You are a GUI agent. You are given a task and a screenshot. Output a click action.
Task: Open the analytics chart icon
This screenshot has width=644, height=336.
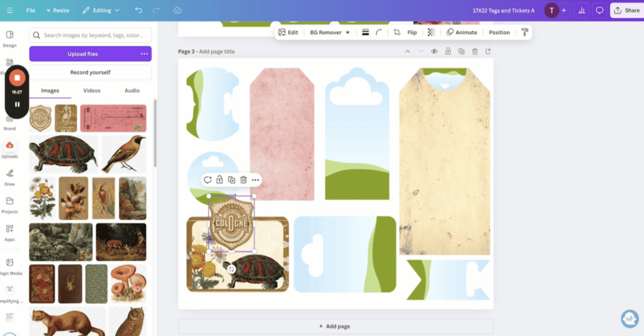click(582, 11)
